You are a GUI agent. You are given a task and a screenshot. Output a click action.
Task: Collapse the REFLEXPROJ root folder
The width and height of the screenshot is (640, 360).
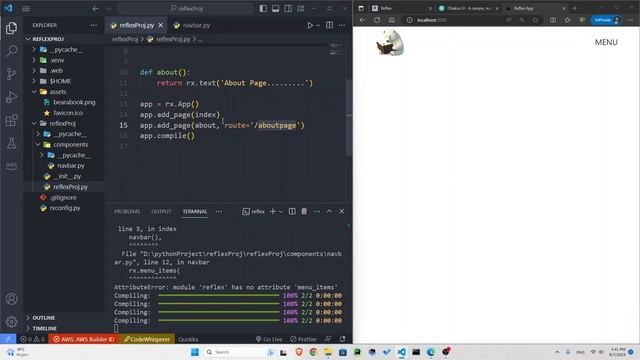pos(28,39)
